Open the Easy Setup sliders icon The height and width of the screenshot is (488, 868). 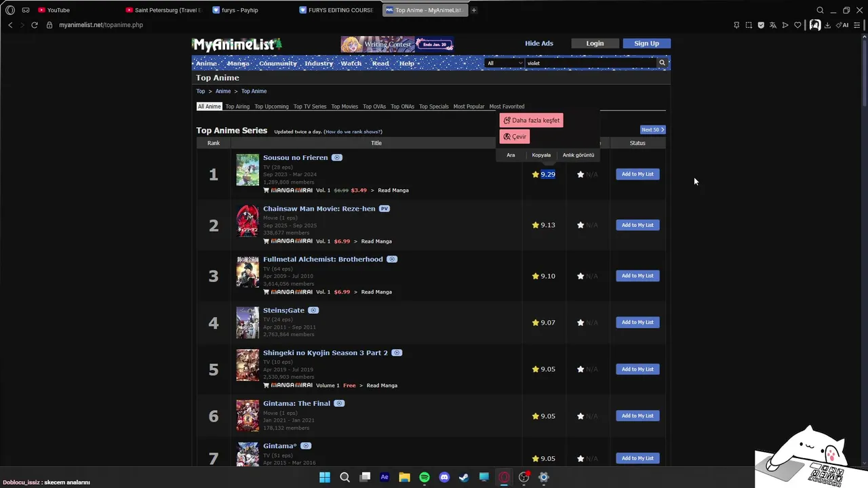tap(859, 25)
